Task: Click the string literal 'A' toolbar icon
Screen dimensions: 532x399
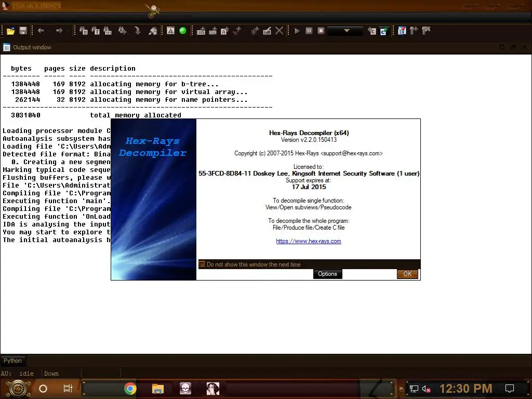Action: click(224, 31)
